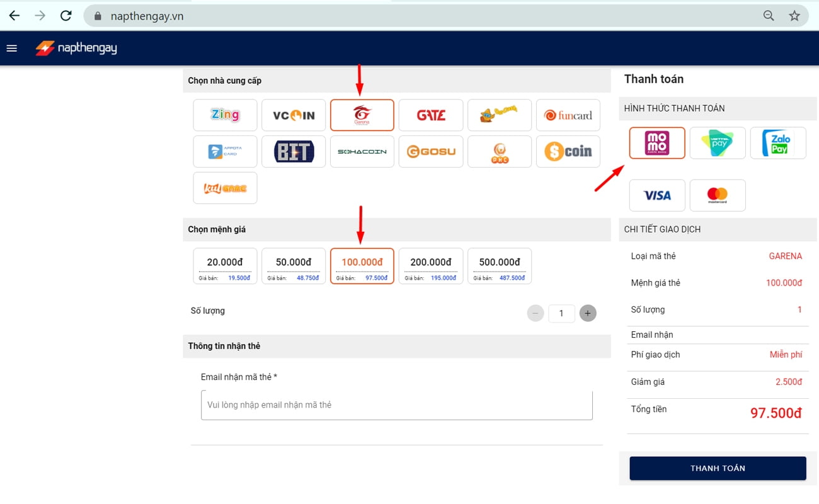Viewport: 819px width, 504px height.
Task: Focus the email nhận mã thẻ field
Action: point(397,405)
